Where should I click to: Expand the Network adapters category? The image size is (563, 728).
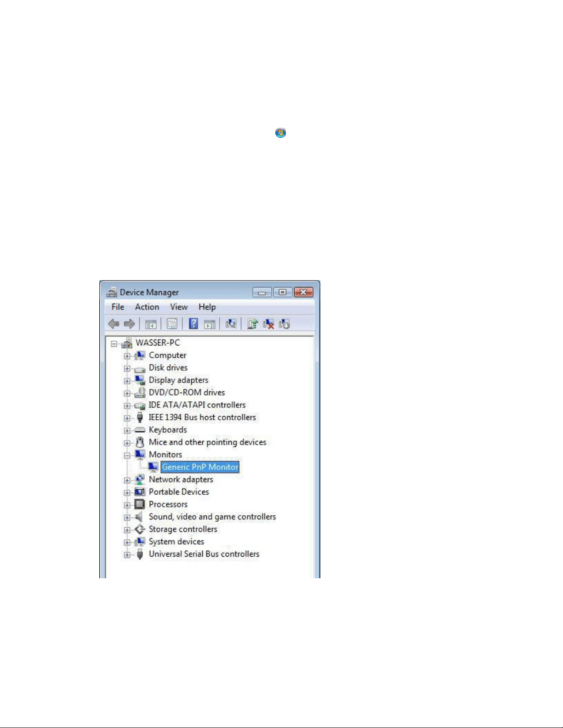(x=127, y=480)
